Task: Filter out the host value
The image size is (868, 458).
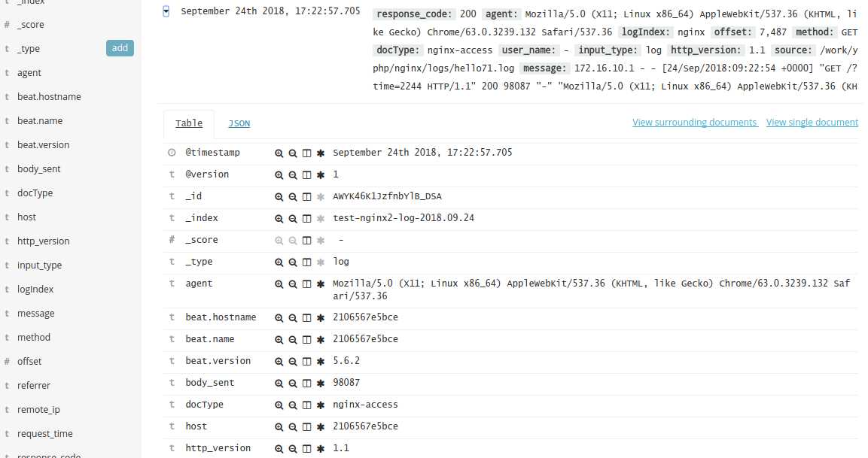Action: coord(293,427)
